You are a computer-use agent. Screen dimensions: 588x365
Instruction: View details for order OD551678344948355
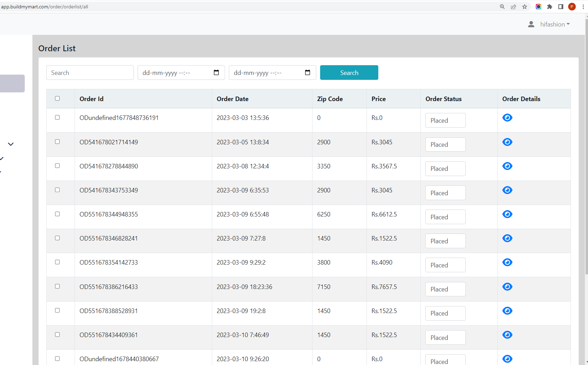pyautogui.click(x=507, y=214)
